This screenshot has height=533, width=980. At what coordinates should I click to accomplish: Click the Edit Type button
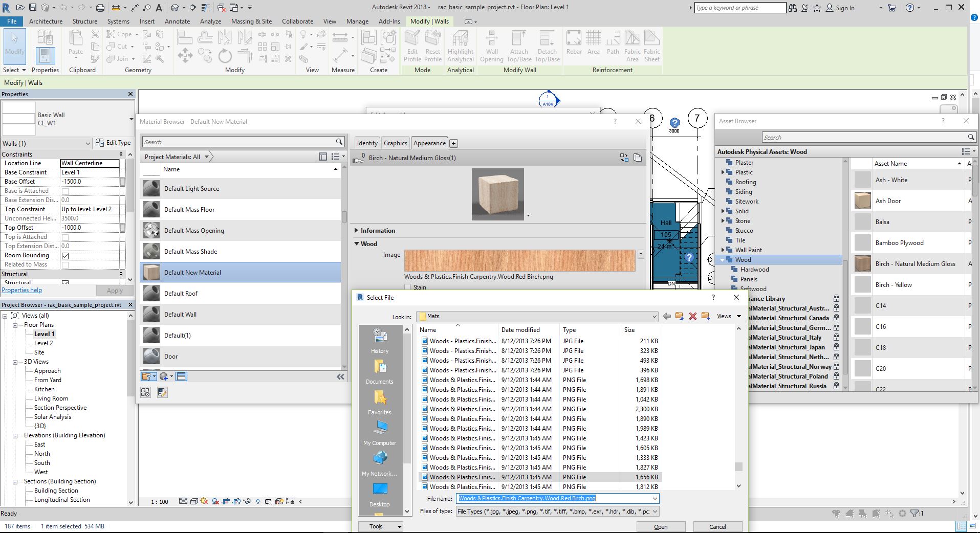tap(113, 143)
